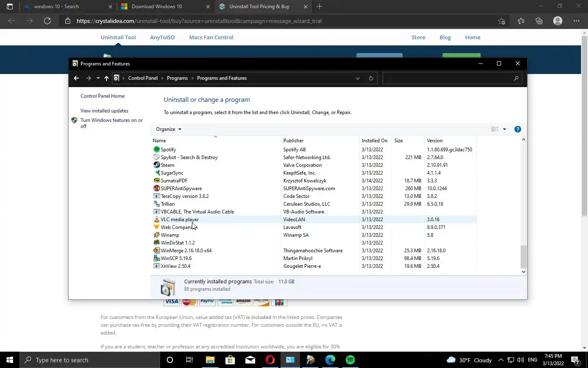
Task: Open the notifications action center icon
Action: [575, 360]
